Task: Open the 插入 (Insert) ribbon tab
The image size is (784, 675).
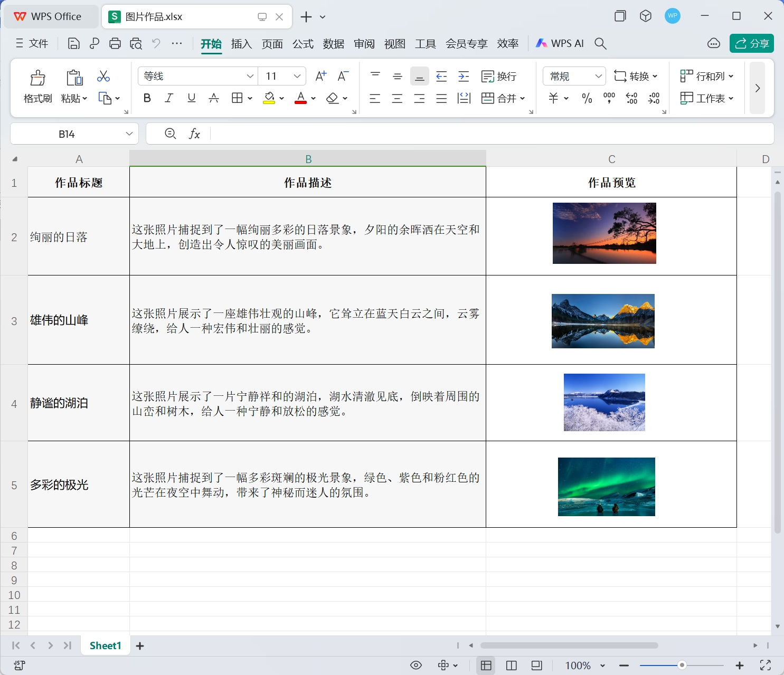Action: 241,44
